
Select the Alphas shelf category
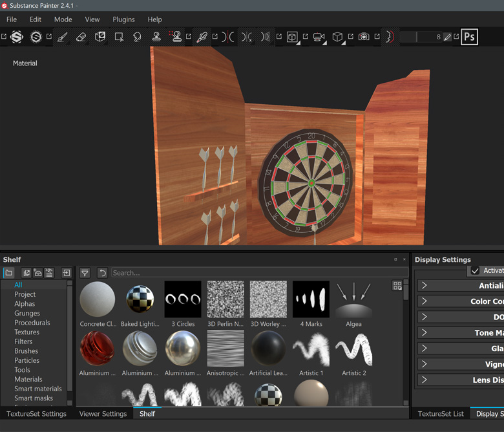[25, 304]
